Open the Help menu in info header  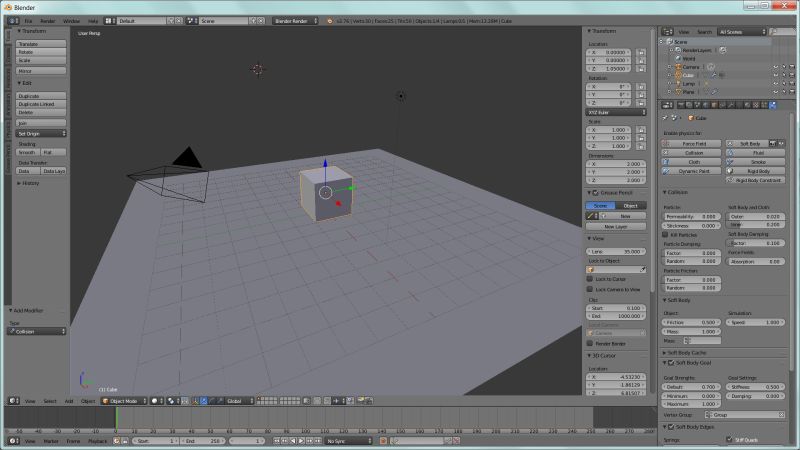click(x=93, y=21)
